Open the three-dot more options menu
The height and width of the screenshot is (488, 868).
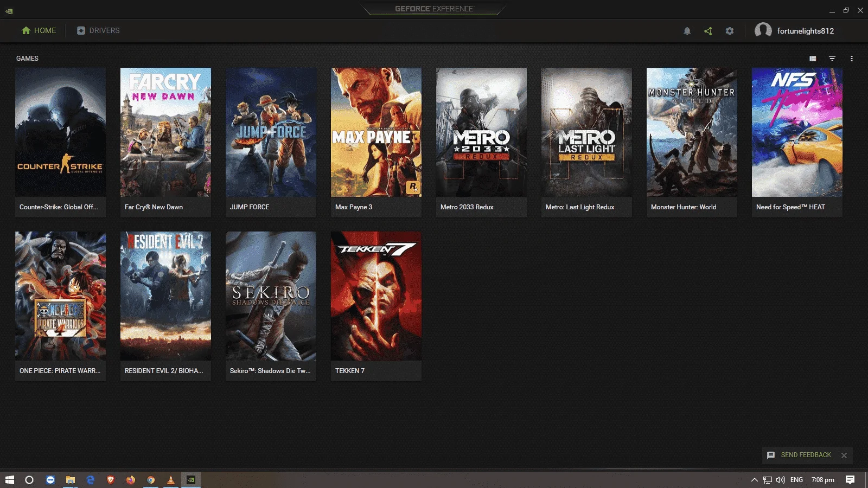point(852,59)
